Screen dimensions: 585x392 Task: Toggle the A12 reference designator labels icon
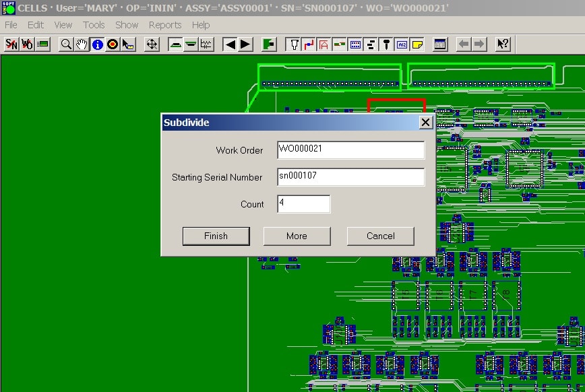click(402, 44)
